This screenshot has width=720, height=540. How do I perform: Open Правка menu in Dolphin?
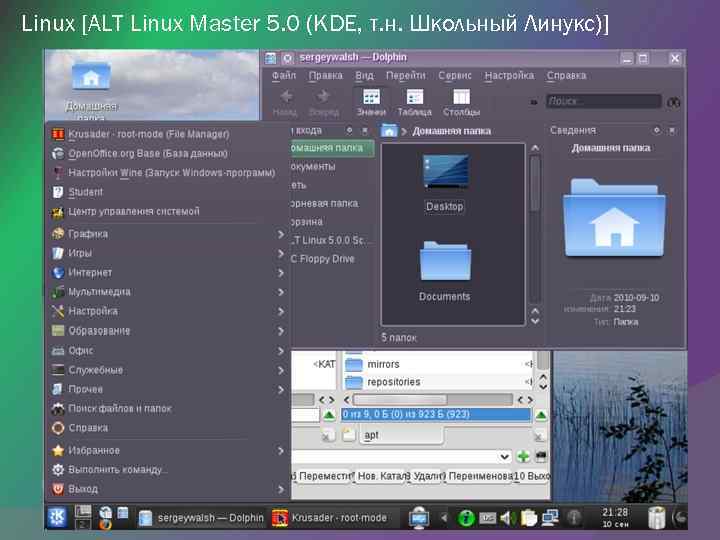(x=326, y=75)
